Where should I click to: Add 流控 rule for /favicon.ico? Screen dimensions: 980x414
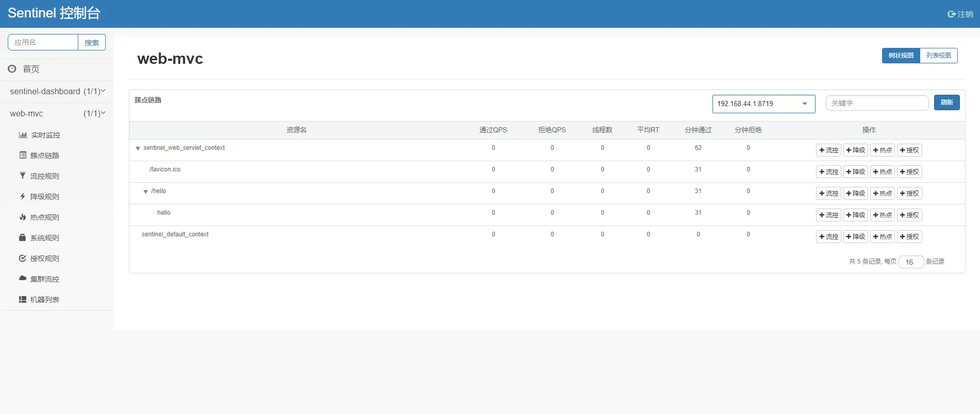tap(828, 172)
